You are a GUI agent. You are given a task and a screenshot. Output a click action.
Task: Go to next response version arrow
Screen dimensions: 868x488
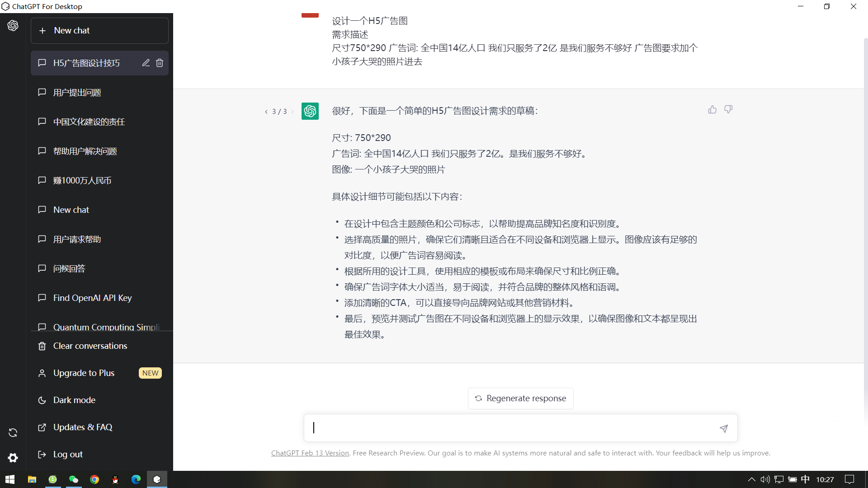point(292,112)
